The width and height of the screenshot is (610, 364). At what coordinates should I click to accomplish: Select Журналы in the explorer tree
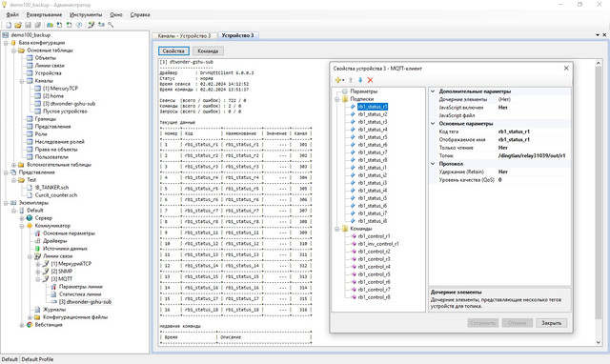54,310
